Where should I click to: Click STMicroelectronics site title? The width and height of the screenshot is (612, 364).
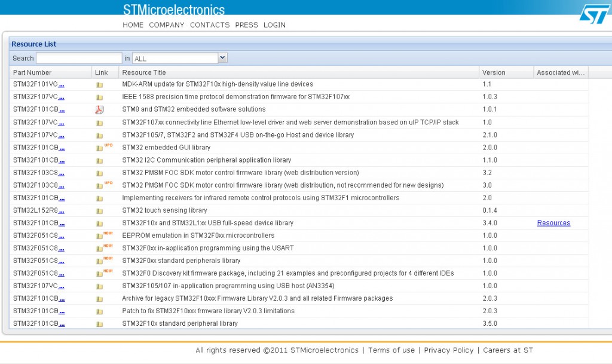(174, 10)
